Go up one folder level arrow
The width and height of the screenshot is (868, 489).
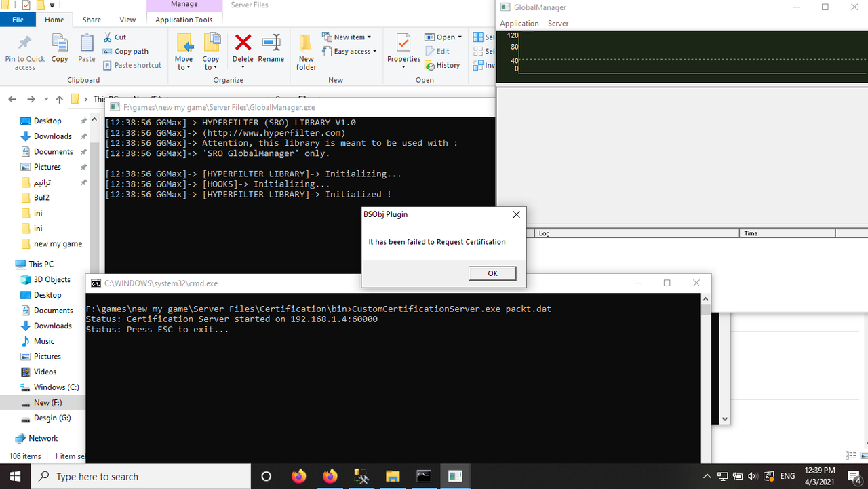59,99
